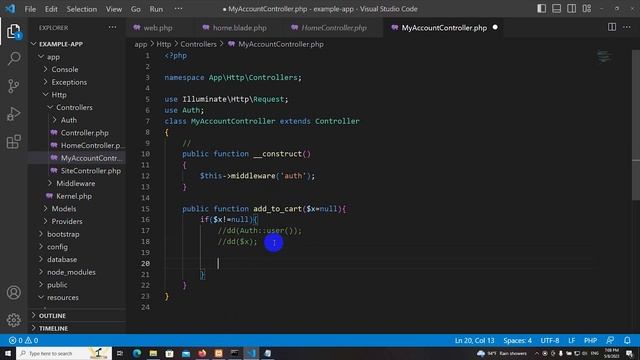The width and height of the screenshot is (640, 360).
Task: Open editor More Actions ellipsis
Action: 627,27
